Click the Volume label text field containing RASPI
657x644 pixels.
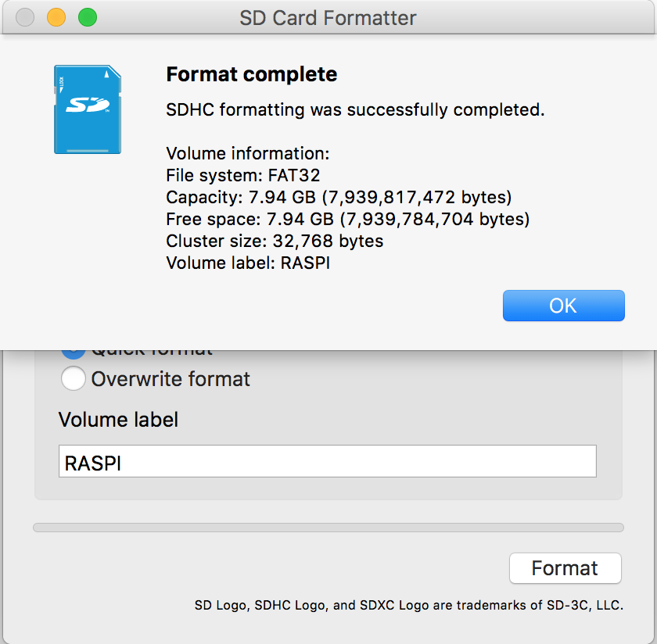coord(327,462)
